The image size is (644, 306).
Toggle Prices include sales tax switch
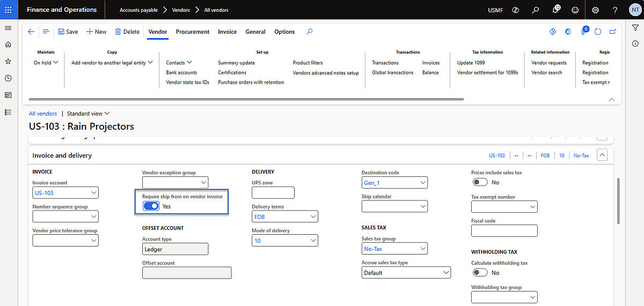[480, 182]
